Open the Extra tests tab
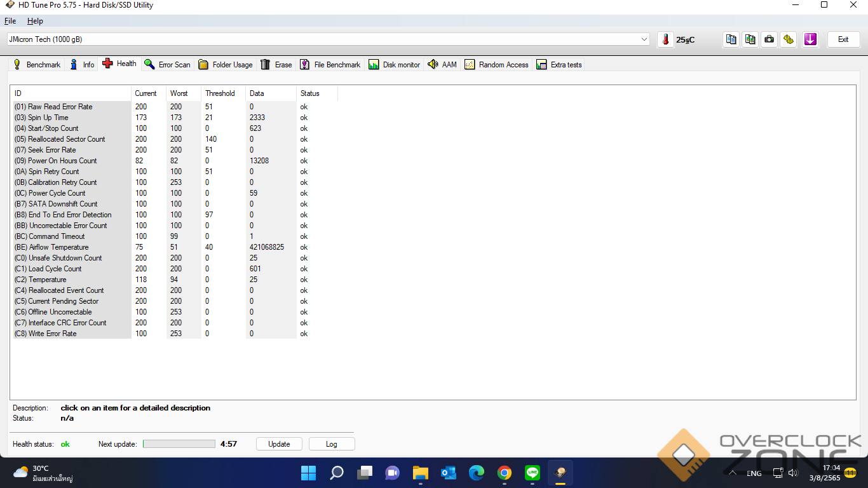The height and width of the screenshot is (488, 868). [559, 65]
